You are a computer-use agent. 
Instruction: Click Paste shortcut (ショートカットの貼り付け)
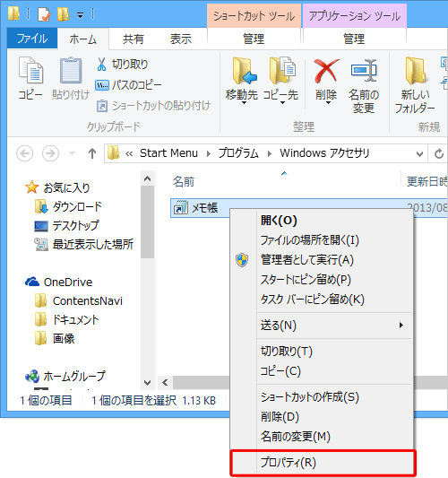[x=153, y=106]
